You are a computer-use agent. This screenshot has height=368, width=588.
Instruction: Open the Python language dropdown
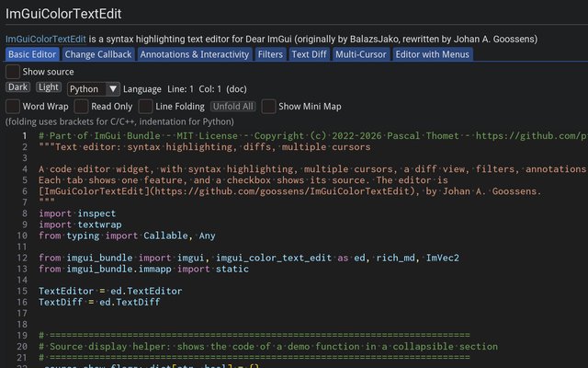coord(94,89)
